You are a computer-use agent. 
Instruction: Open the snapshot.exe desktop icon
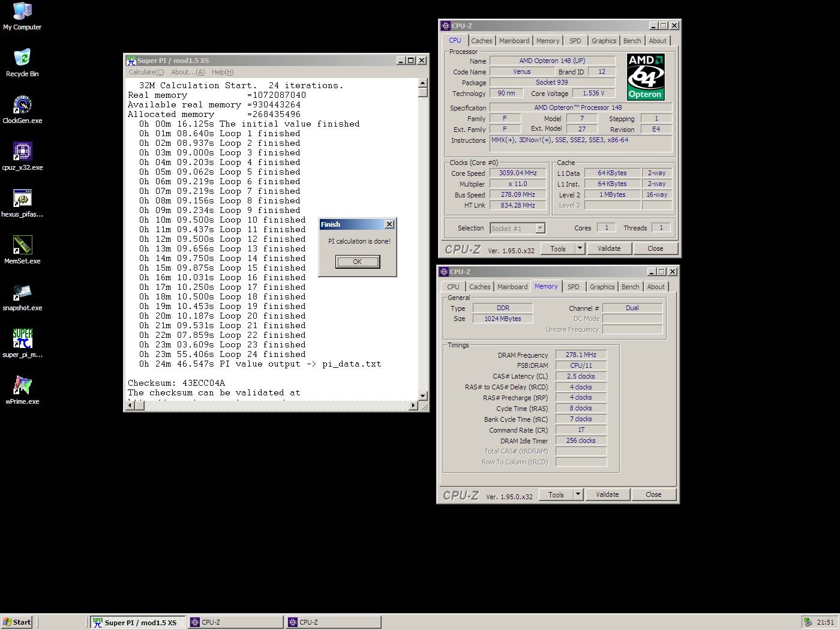click(x=22, y=297)
